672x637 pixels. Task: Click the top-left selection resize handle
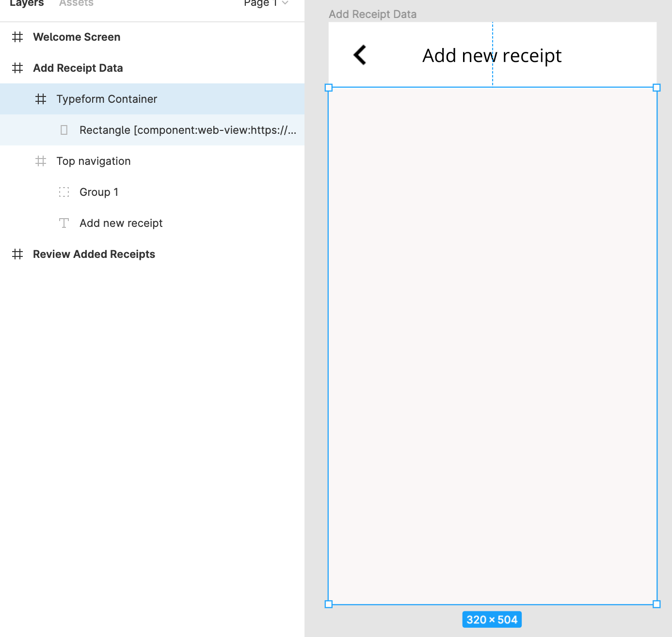(x=329, y=88)
